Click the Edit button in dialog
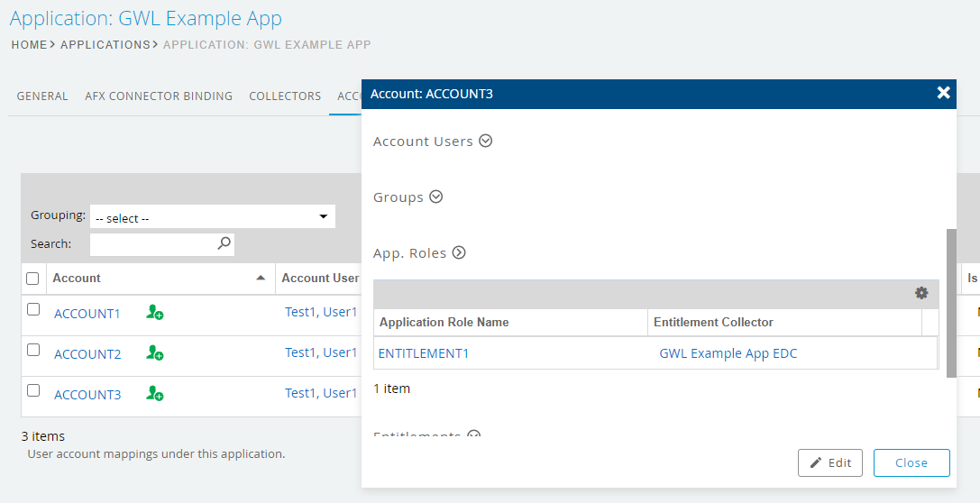Image resolution: width=980 pixels, height=503 pixels. pos(829,462)
